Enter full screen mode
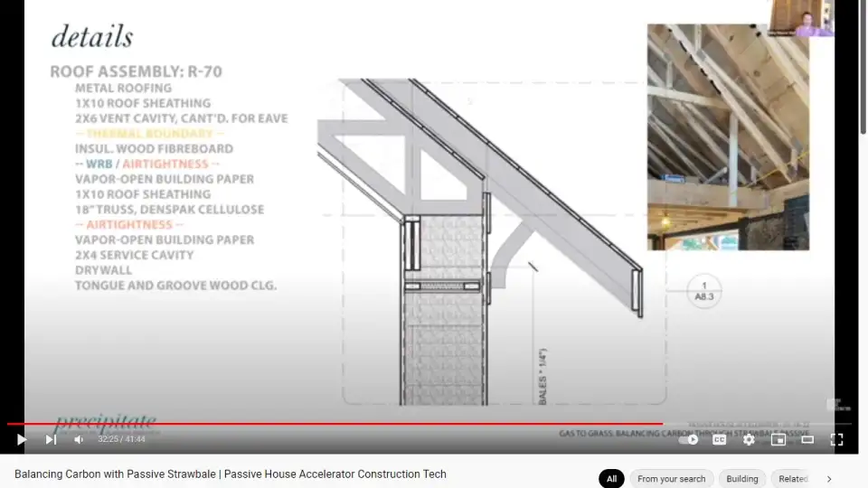868x488 pixels. [x=836, y=440]
